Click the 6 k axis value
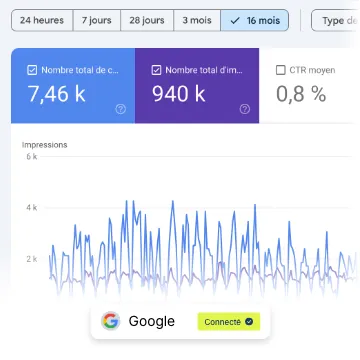The image size is (360, 360). (32, 156)
